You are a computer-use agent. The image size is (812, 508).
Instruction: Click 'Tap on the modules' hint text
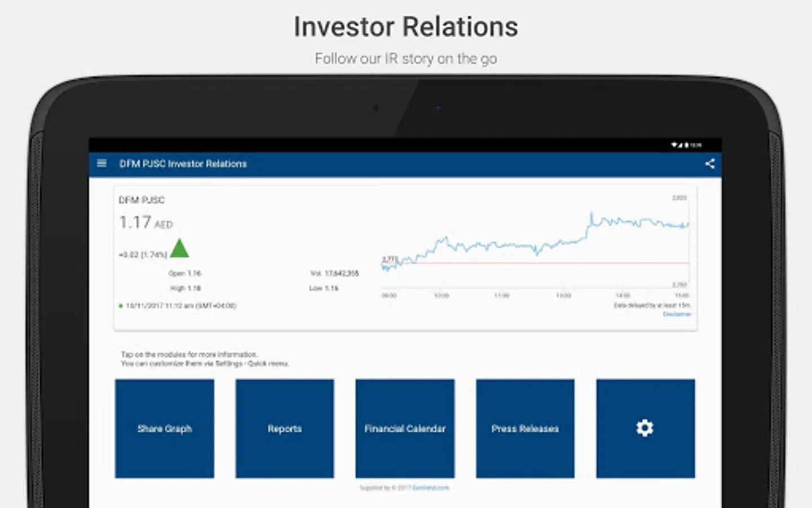189,354
